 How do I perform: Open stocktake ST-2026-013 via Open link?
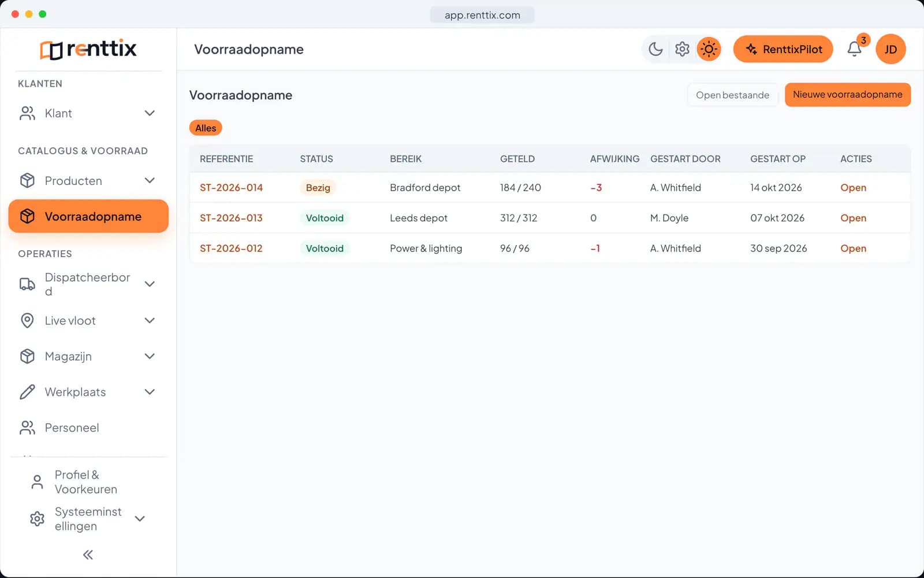coord(853,218)
